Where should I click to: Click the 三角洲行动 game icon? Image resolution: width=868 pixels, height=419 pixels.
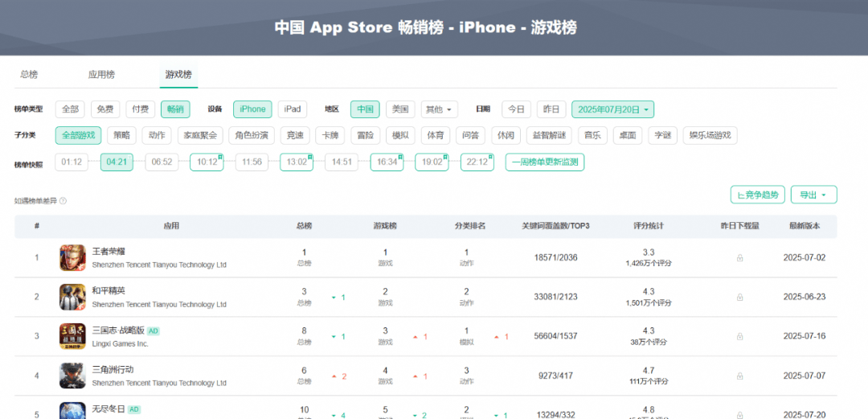coord(72,376)
